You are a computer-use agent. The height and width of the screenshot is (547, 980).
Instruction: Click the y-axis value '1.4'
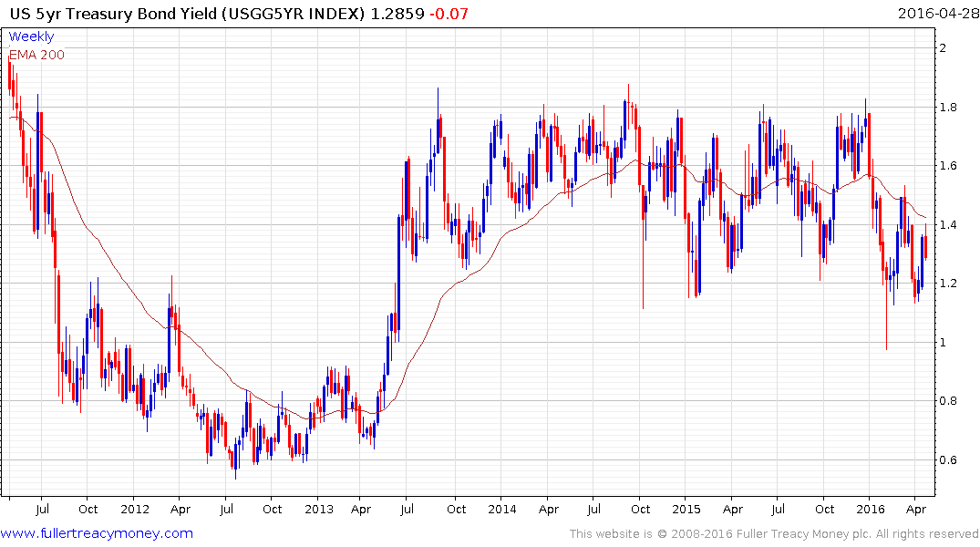[948, 224]
